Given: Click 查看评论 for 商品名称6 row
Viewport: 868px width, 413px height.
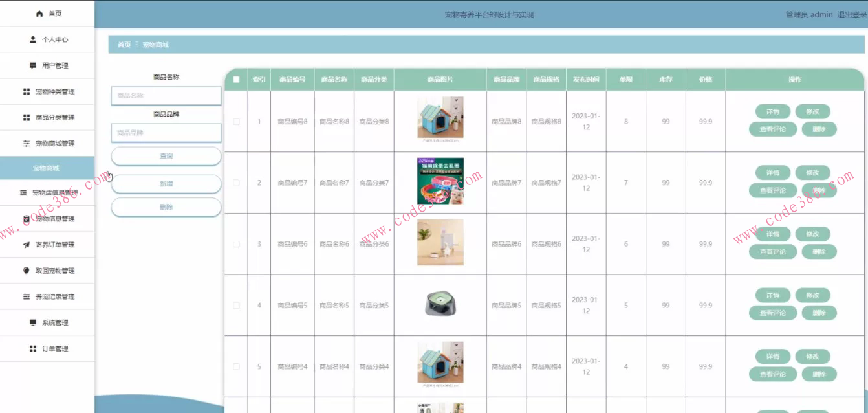Looking at the screenshot, I should pos(773,252).
